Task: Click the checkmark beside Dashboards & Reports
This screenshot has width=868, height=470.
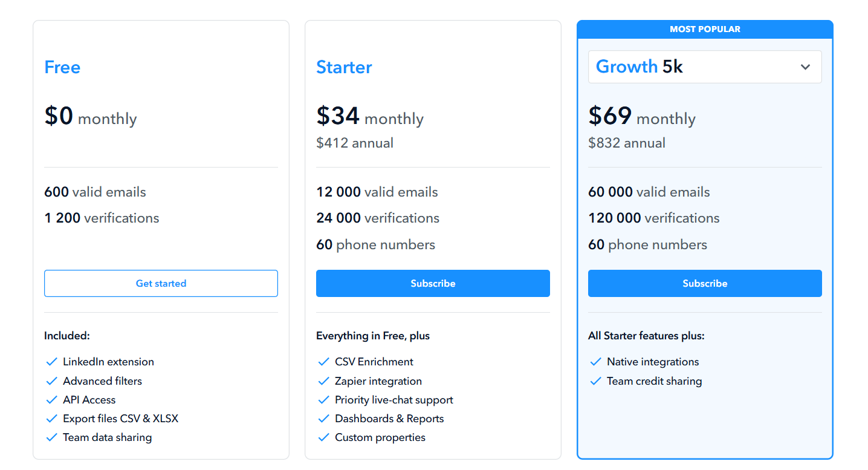Action: pyautogui.click(x=323, y=419)
